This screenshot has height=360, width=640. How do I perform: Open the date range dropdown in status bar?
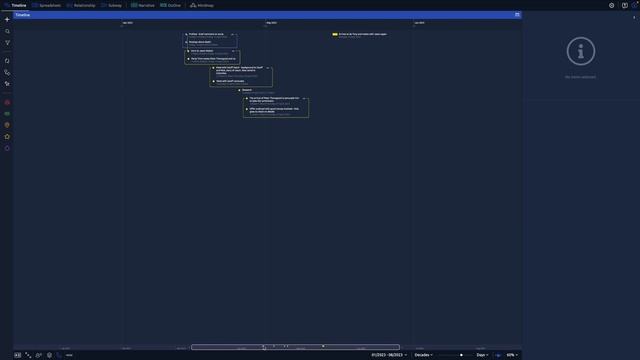click(389, 355)
